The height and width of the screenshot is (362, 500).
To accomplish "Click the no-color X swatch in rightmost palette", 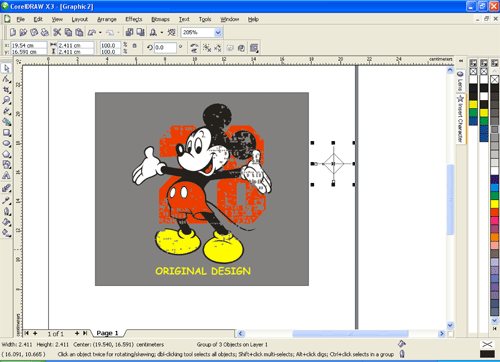I will tap(495, 79).
